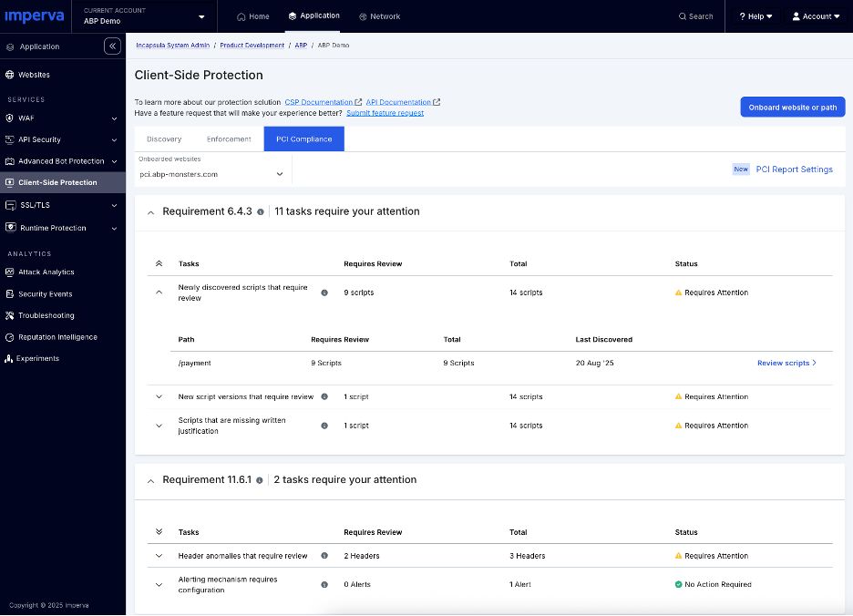Click info icon for newly discovered scripts
The height and width of the screenshot is (616, 853).
click(x=324, y=293)
